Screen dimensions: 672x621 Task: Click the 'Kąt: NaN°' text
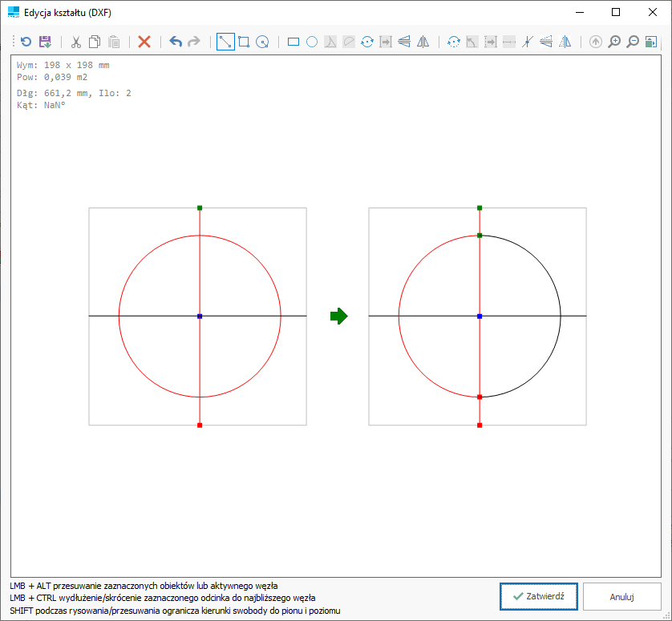(41, 105)
